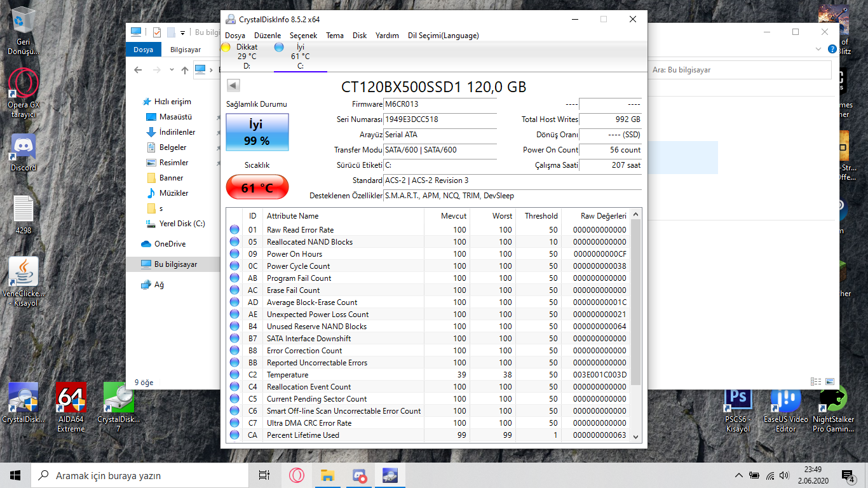Open the Tema menu
Screen dimensions: 868x488
(335, 36)
